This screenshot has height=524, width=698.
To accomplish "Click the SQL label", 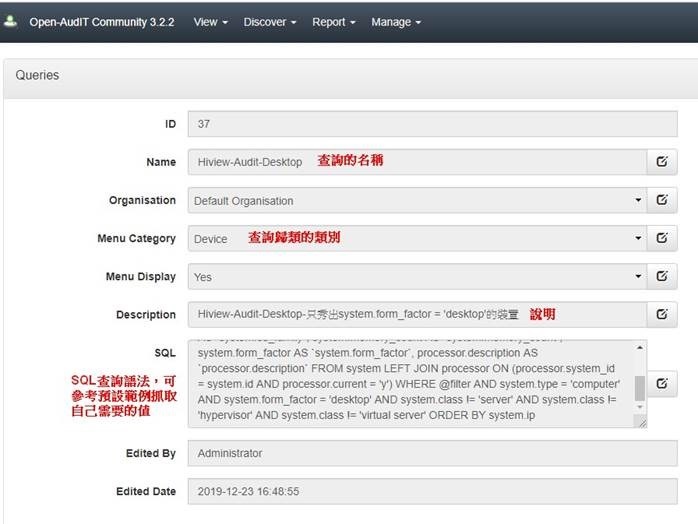I will tap(165, 353).
